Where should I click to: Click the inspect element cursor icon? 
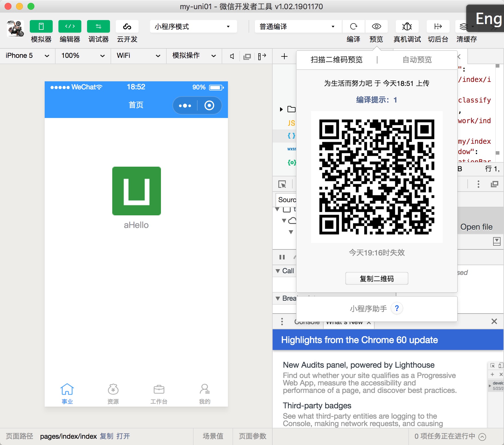[282, 184]
